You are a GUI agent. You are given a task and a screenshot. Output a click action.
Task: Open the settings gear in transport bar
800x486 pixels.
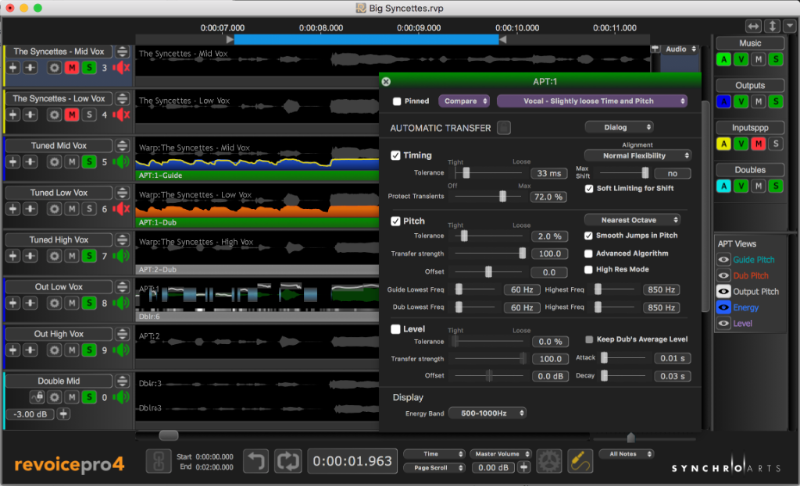(x=548, y=461)
